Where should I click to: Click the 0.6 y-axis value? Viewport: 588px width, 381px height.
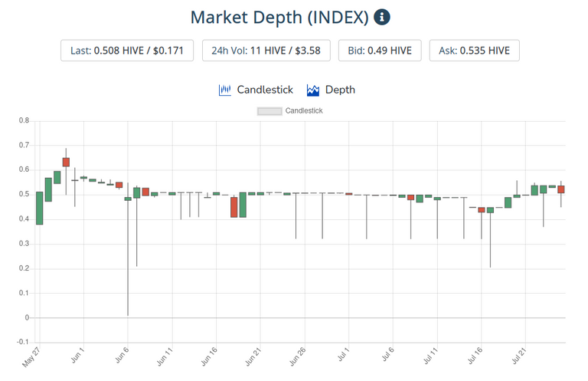click(x=24, y=169)
